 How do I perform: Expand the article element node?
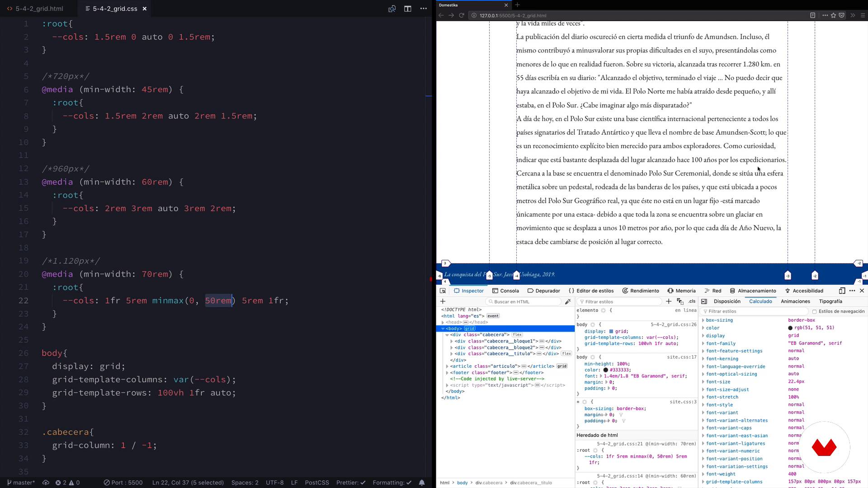(447, 366)
